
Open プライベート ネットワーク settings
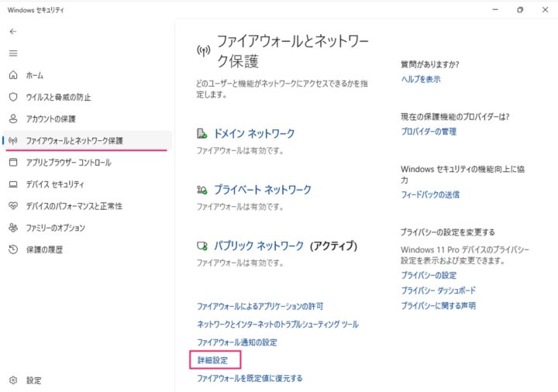coord(263,190)
